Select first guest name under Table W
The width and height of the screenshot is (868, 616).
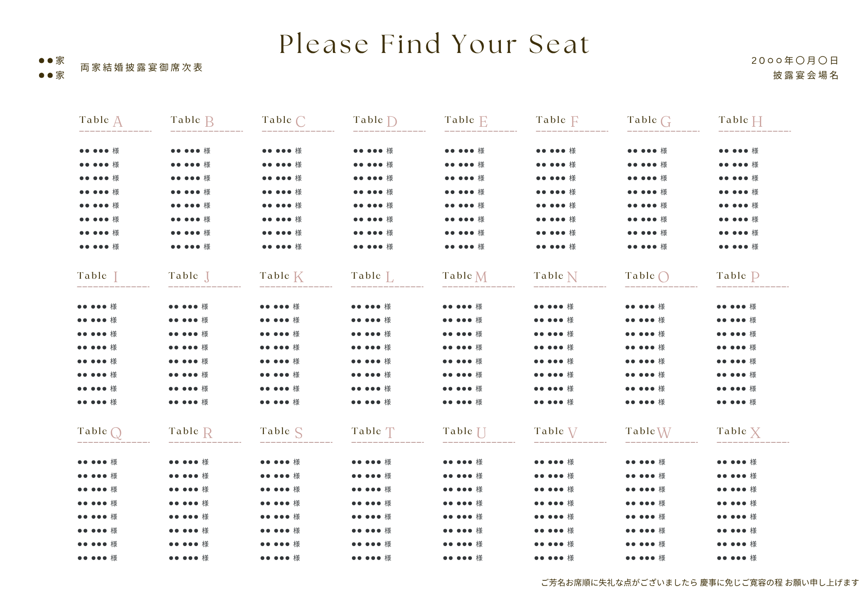[646, 462]
